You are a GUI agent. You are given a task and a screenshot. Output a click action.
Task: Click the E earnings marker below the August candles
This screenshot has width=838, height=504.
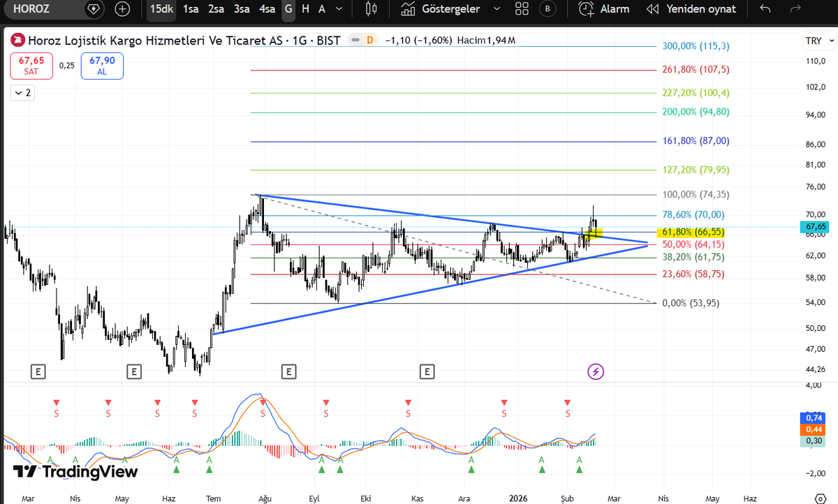tap(288, 372)
